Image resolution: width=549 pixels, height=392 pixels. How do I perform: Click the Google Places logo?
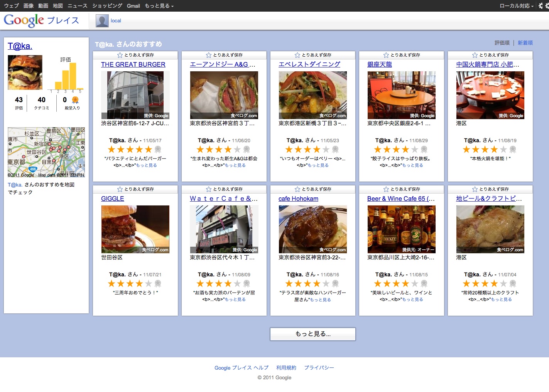coord(41,20)
